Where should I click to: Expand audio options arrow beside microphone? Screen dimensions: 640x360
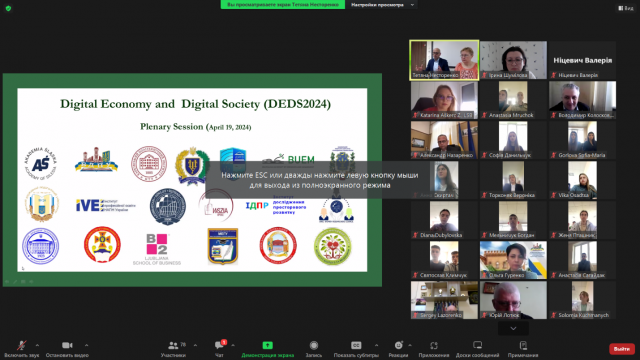click(x=37, y=345)
